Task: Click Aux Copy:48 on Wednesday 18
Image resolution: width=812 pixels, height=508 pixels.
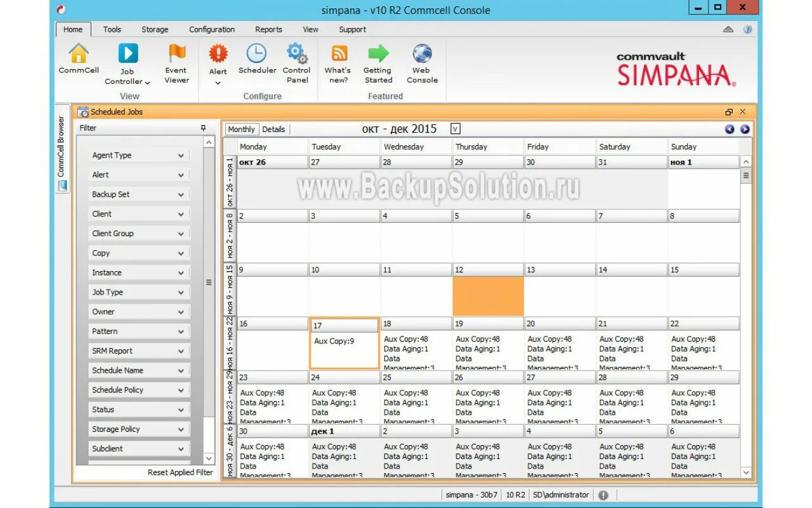Action: (406, 339)
